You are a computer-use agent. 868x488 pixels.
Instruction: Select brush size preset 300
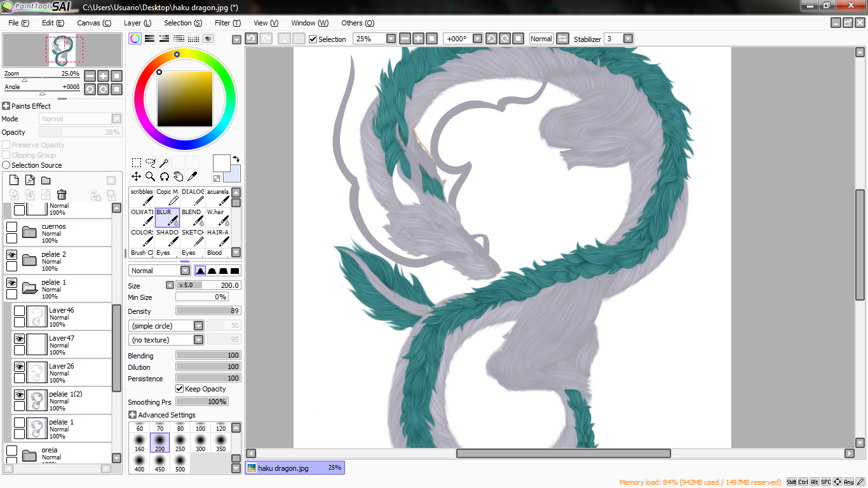click(201, 444)
